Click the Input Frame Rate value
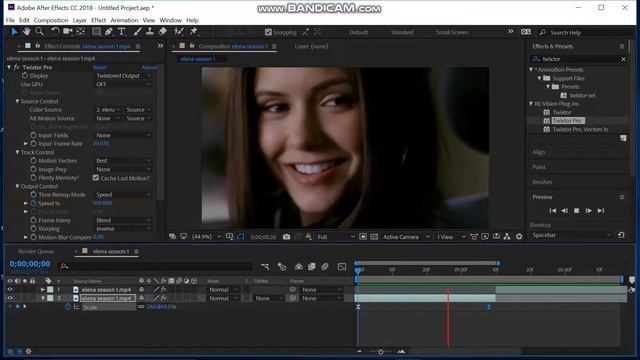 (101, 144)
